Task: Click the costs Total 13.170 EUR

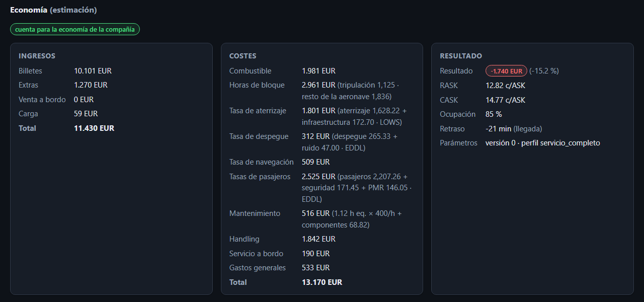Action: point(322,282)
